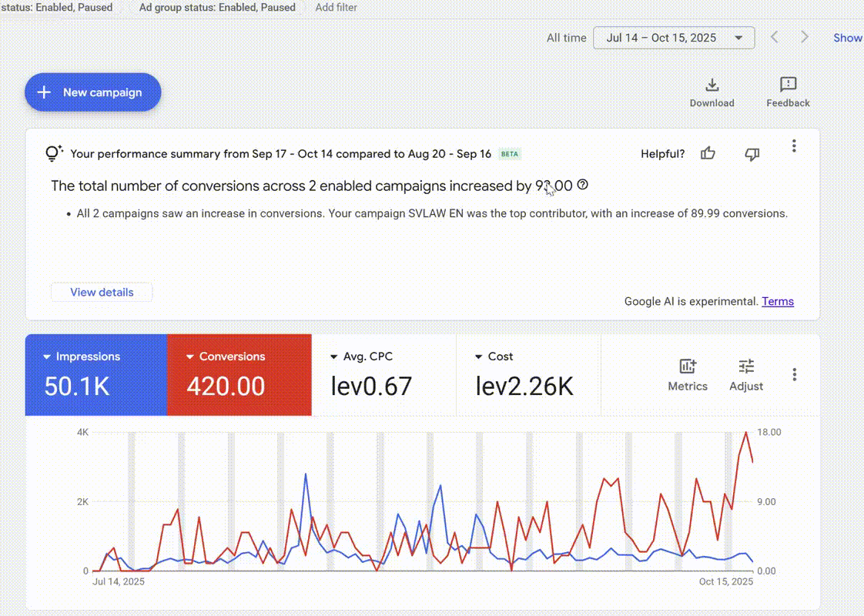The image size is (864, 616).
Task: Click the New campaign button
Action: coord(93,92)
